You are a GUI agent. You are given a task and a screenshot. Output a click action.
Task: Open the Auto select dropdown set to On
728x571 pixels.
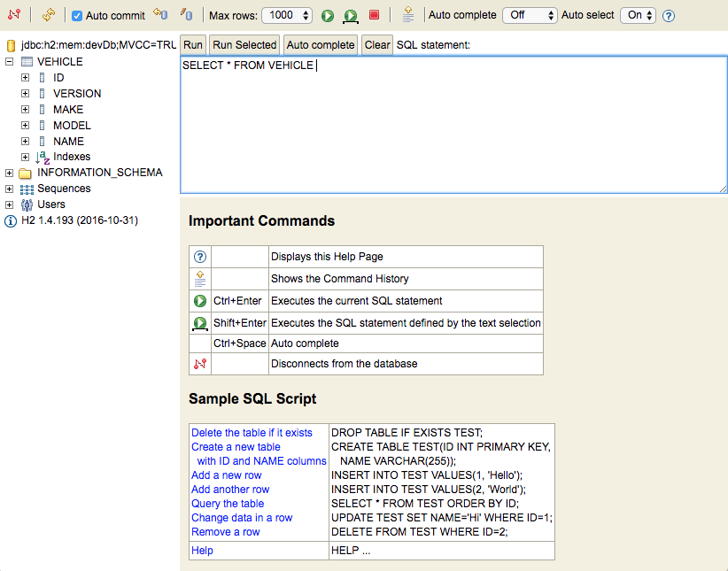638,15
